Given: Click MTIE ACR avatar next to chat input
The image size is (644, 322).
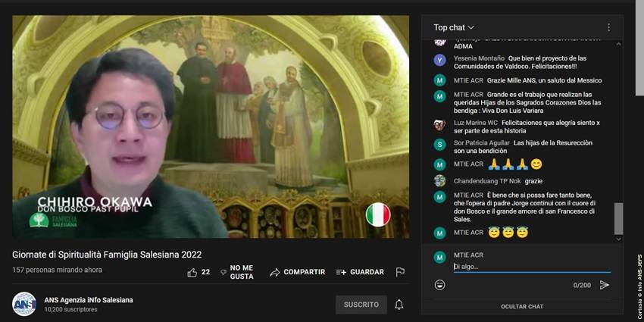Looking at the screenshot, I should pos(440,258).
